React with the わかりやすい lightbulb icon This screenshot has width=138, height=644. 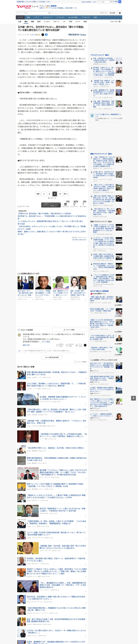tap(74, 204)
